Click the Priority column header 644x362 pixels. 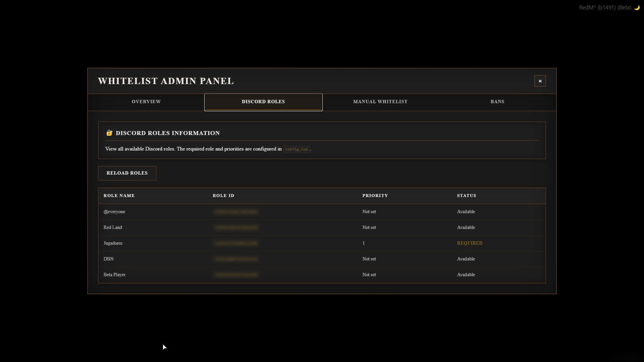[x=375, y=196]
